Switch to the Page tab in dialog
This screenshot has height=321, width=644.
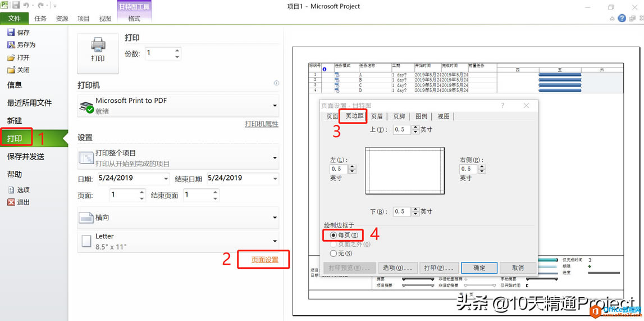coord(332,116)
